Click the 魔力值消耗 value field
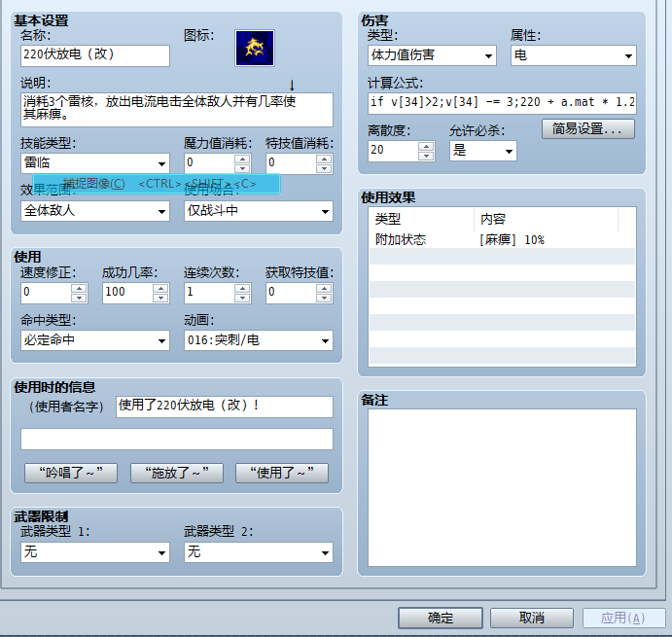 209,163
